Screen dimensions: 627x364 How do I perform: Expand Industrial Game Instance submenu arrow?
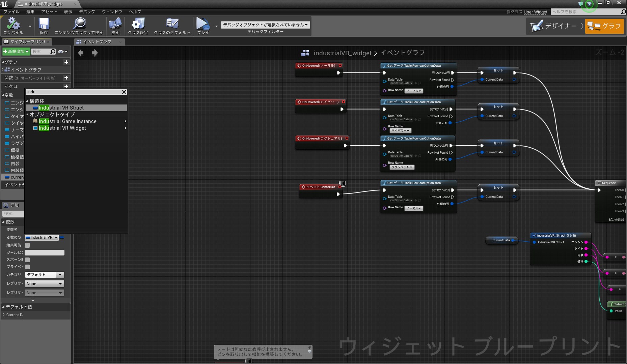(x=126, y=121)
